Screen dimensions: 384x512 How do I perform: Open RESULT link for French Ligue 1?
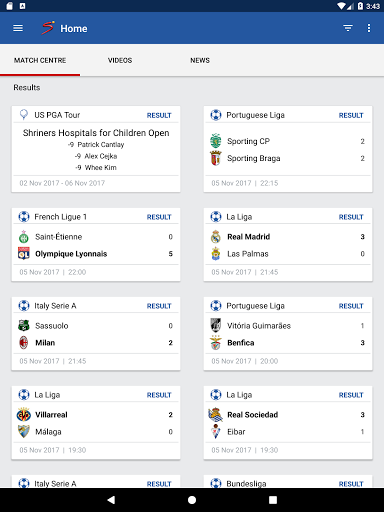tap(159, 217)
